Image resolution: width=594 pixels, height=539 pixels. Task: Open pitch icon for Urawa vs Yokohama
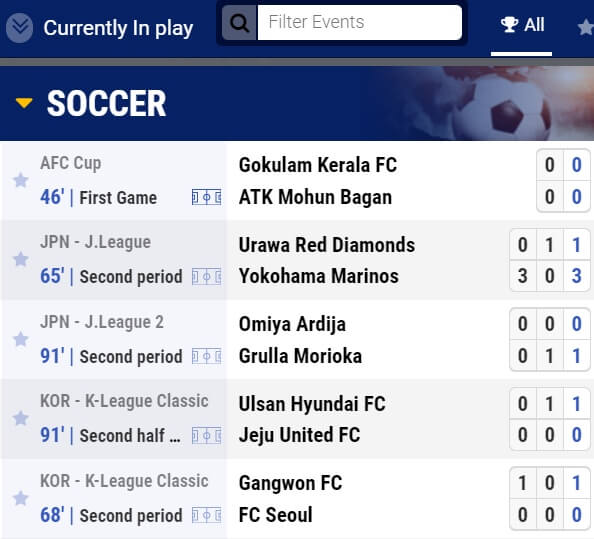206,277
